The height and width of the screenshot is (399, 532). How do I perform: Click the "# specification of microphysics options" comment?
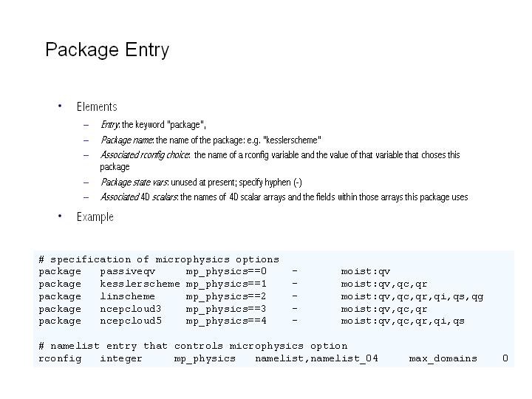point(159,259)
